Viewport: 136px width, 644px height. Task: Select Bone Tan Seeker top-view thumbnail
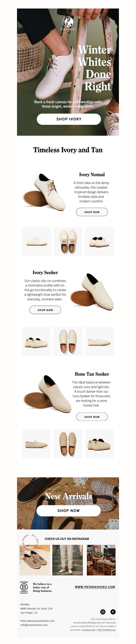68,444
